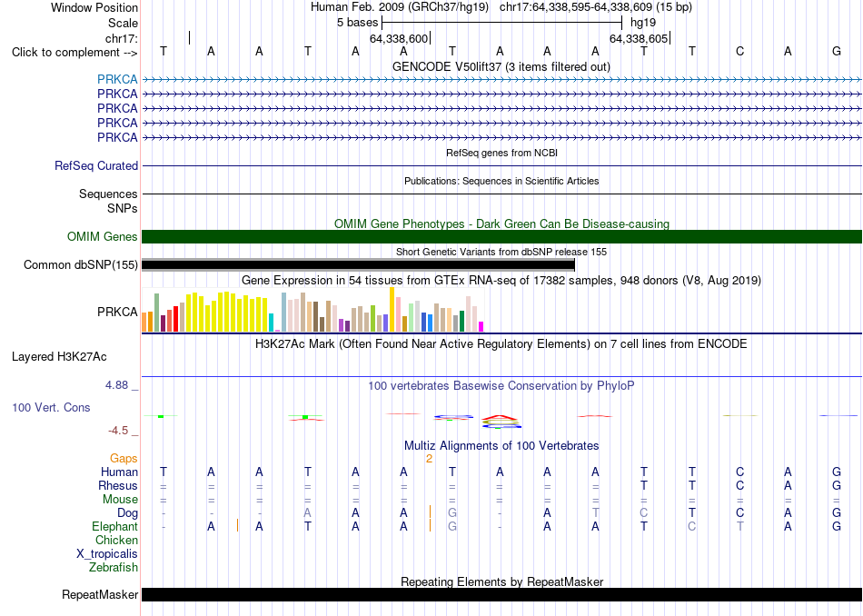This screenshot has height=616, width=863.
Task: Click the 64,338,605 ruler position label
Action: (639, 38)
